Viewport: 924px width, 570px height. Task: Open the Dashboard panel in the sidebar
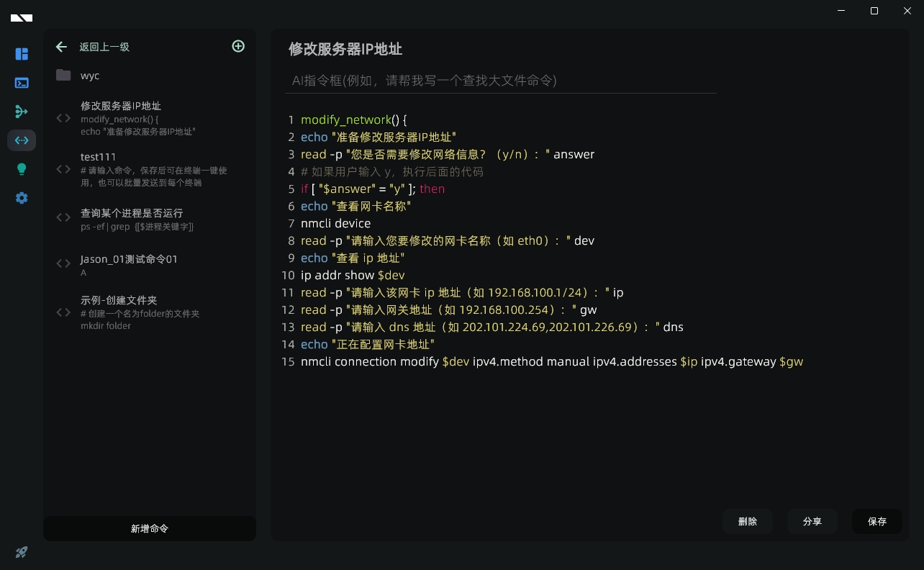[x=22, y=54]
